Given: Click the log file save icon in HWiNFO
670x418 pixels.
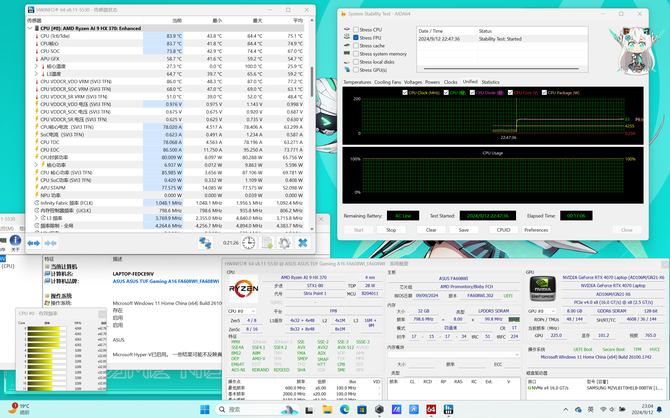Looking at the screenshot, I should click(x=267, y=243).
